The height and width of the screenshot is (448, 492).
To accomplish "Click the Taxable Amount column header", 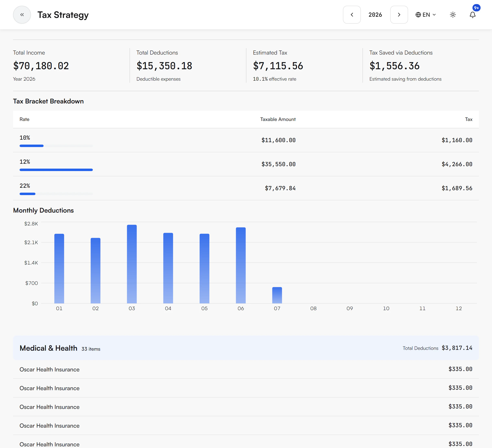I will coord(278,119).
